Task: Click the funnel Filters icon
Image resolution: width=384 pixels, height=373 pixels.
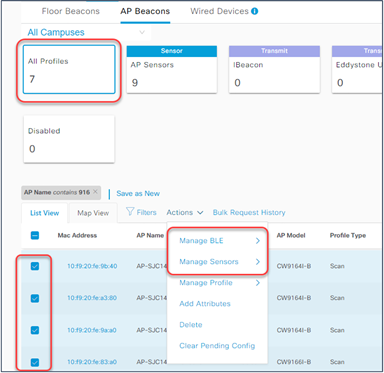Action: (x=130, y=212)
